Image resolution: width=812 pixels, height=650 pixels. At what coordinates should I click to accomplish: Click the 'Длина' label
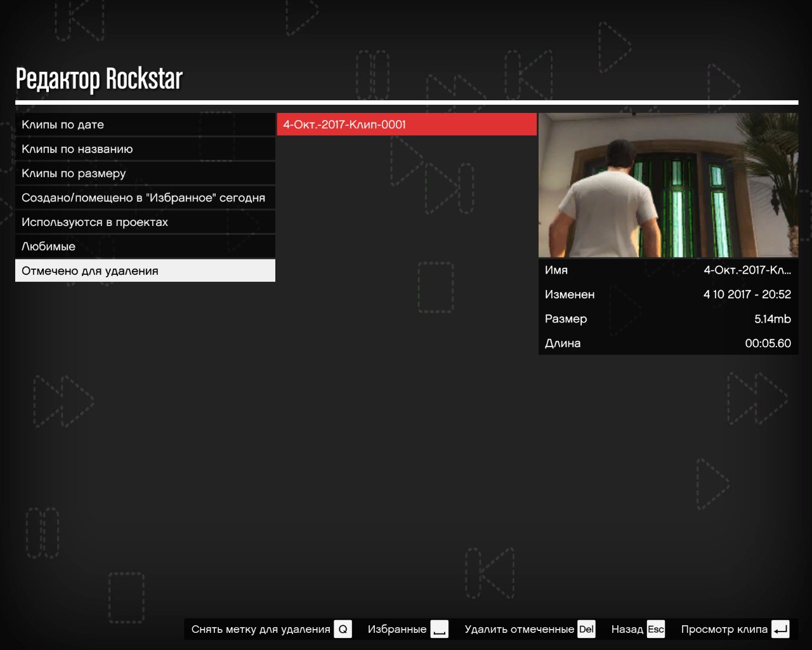pyautogui.click(x=563, y=343)
